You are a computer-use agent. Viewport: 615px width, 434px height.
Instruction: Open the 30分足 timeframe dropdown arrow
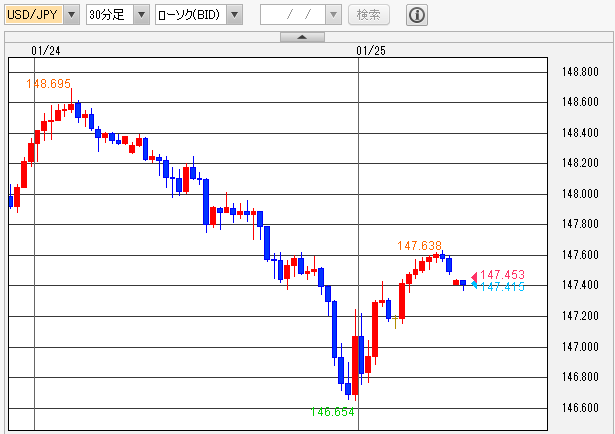pyautogui.click(x=141, y=15)
